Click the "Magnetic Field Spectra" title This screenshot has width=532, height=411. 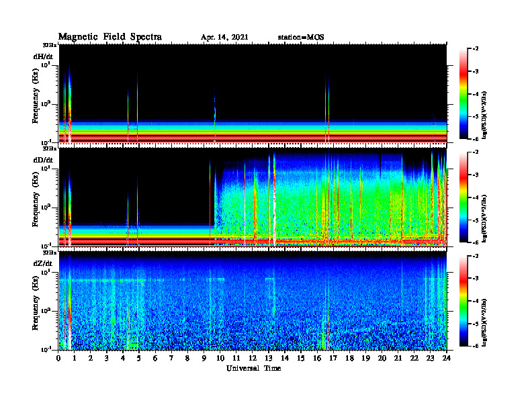[x=110, y=37]
